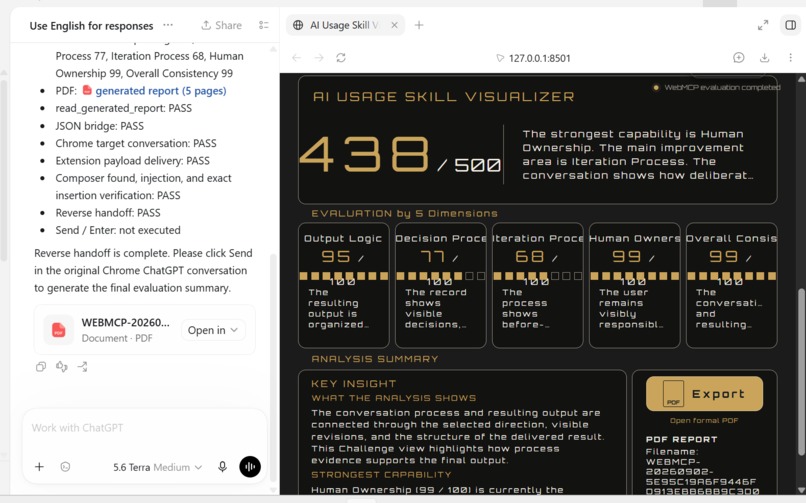Click the Open formal PDF link
This screenshot has height=503, width=806.
[704, 420]
